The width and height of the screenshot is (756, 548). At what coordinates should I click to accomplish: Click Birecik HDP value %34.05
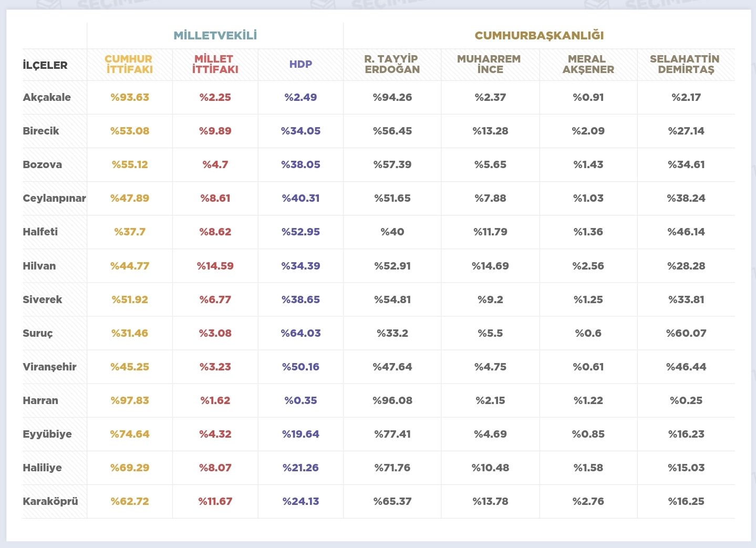pyautogui.click(x=301, y=131)
